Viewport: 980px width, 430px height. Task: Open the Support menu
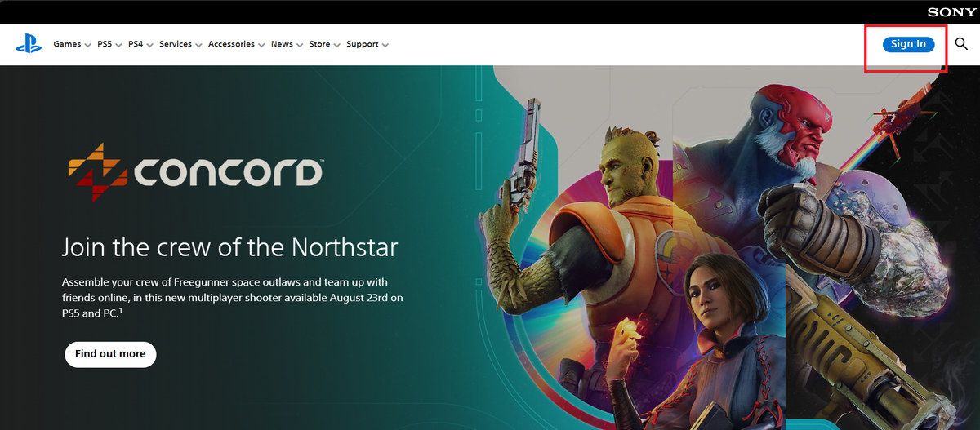pos(362,44)
